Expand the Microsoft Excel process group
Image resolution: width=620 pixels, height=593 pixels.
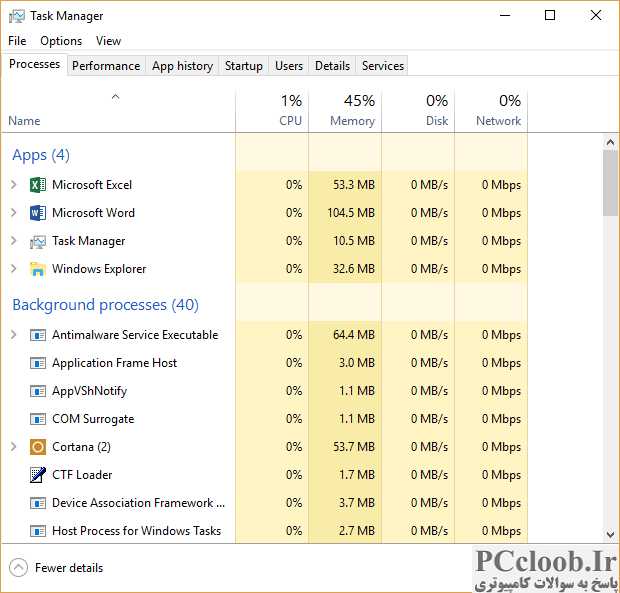pos(13,185)
